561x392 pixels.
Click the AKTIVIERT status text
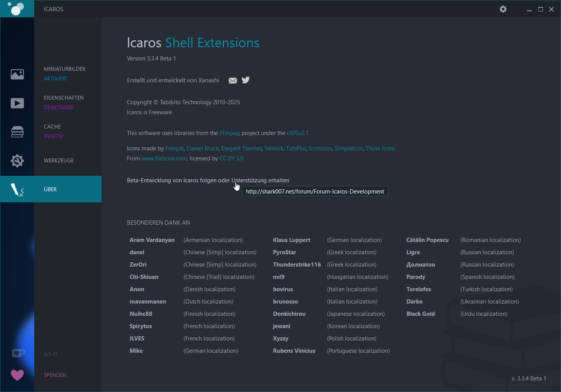(x=56, y=78)
